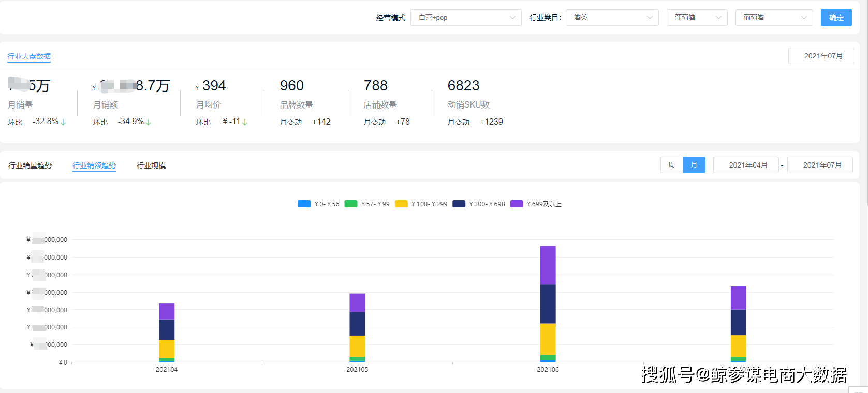The image size is (868, 393).
Task: Toggle the ¥57-¥99 green legend swatch
Action: coord(351,204)
